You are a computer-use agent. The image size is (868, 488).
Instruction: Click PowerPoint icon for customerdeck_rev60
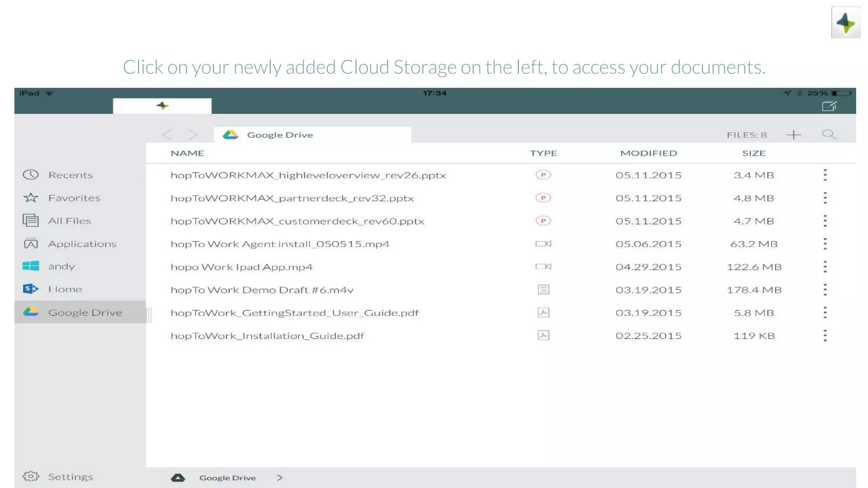point(543,221)
